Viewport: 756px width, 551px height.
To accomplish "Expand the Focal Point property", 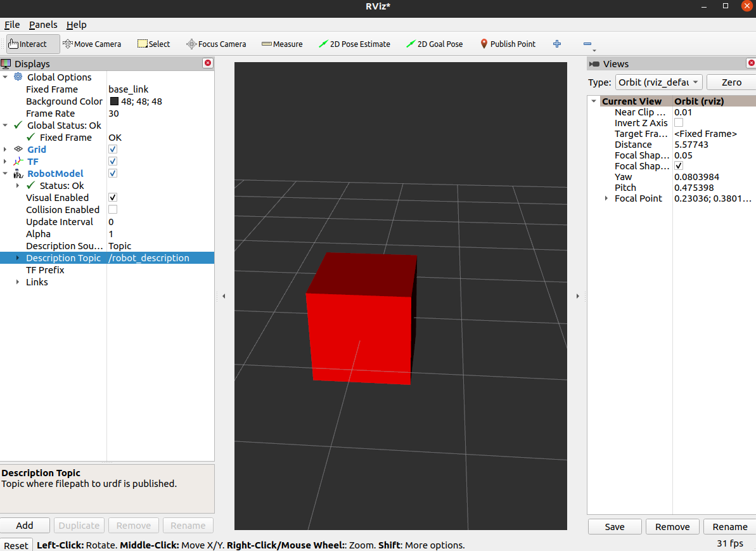I will [x=606, y=198].
